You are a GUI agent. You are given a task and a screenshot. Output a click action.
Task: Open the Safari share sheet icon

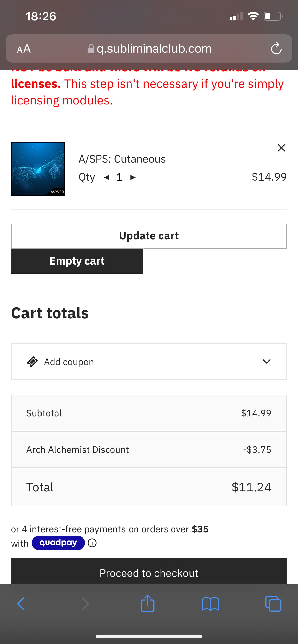click(148, 603)
